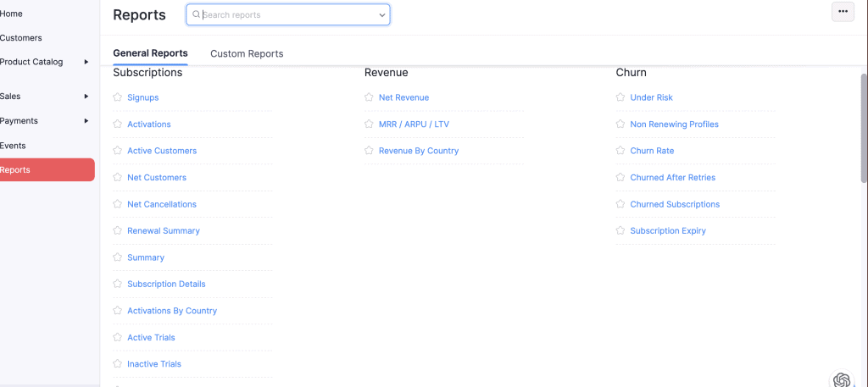Click the star next to Under Risk
Image resolution: width=868 pixels, height=387 pixels.
[x=620, y=97]
